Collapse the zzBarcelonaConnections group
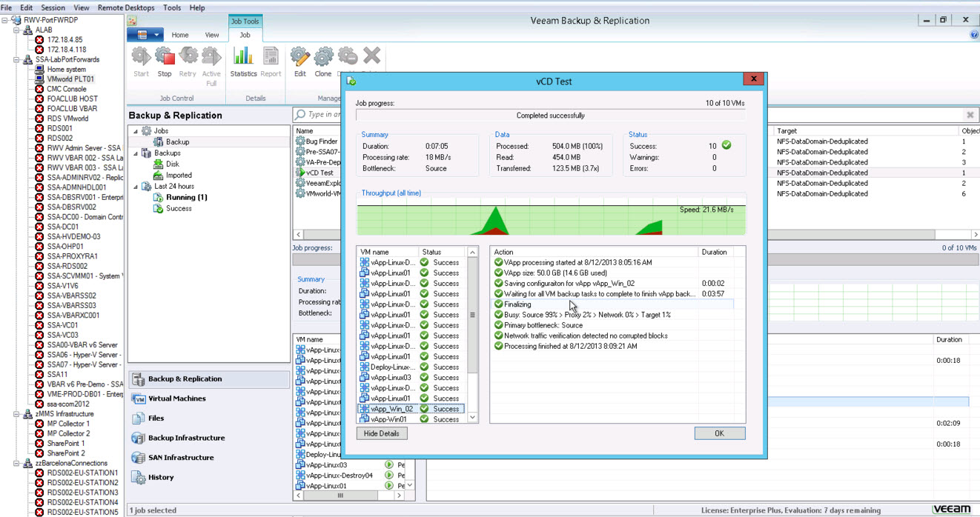Viewport: 980px width, 517px height. 16,463
